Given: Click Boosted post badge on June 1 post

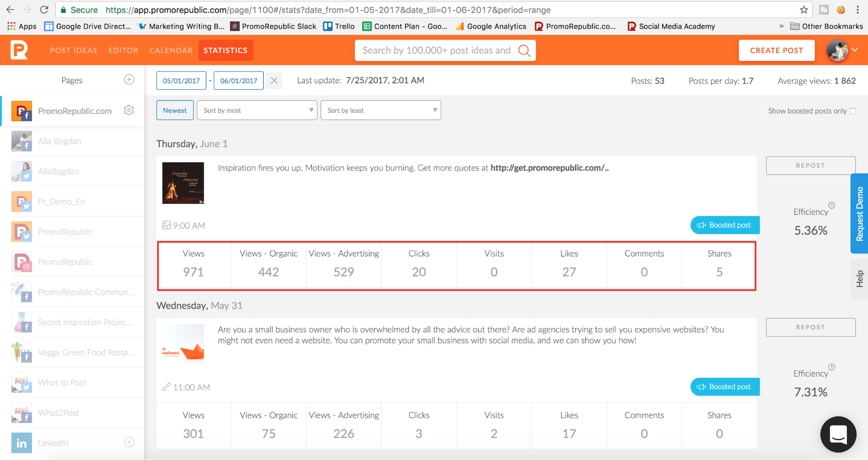Looking at the screenshot, I should tap(725, 225).
